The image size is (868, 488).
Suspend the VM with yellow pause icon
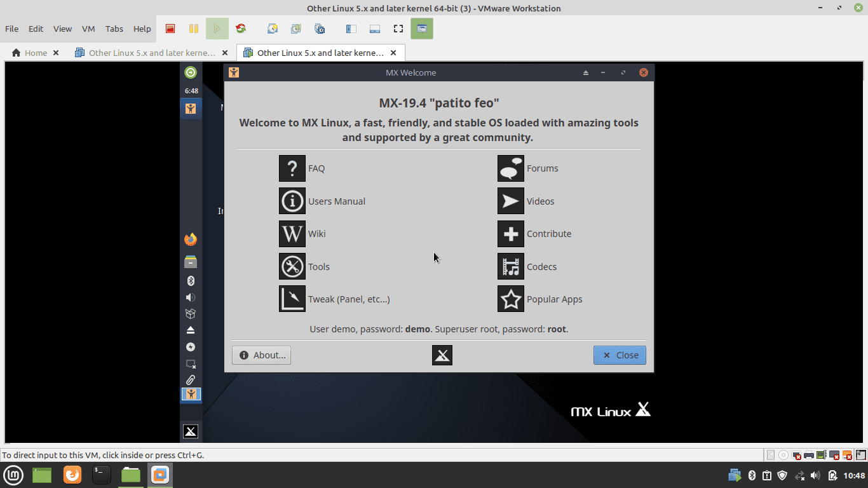194,29
